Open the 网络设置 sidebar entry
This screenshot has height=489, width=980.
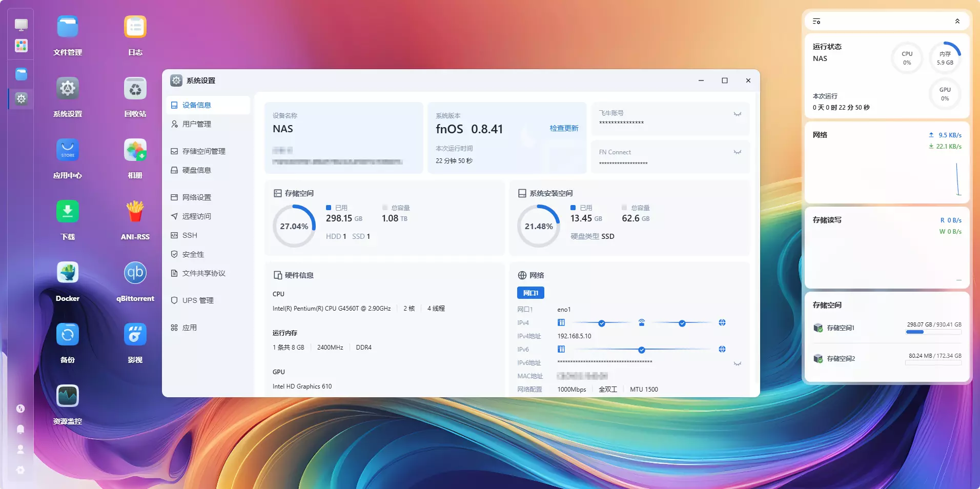196,197
